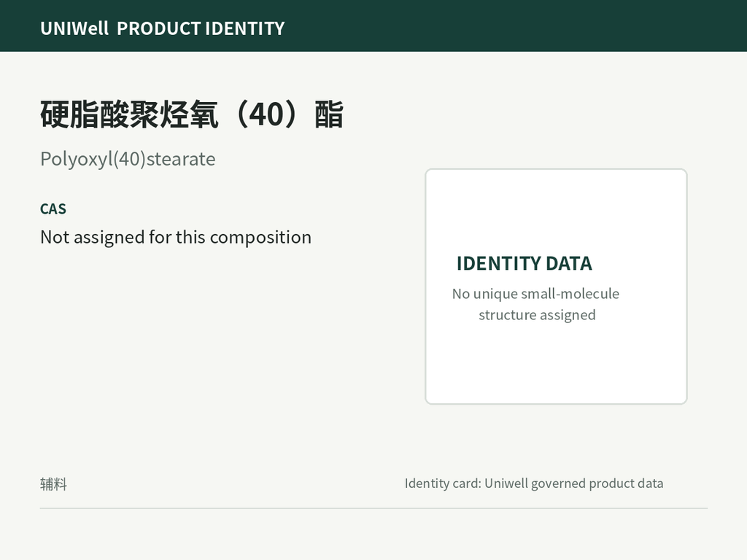The image size is (747, 560).
Task: Click the empty upper area of identity card
Action: click(556, 209)
